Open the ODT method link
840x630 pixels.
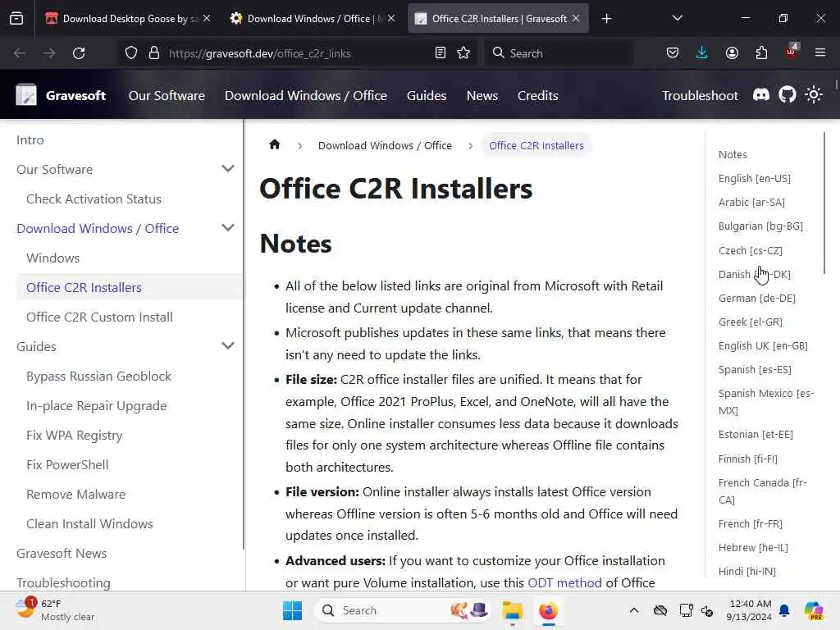564,583
